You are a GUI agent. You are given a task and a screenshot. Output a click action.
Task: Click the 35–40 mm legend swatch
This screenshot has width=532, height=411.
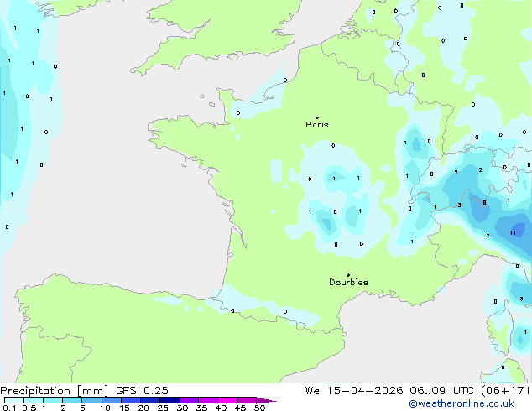click(208, 400)
